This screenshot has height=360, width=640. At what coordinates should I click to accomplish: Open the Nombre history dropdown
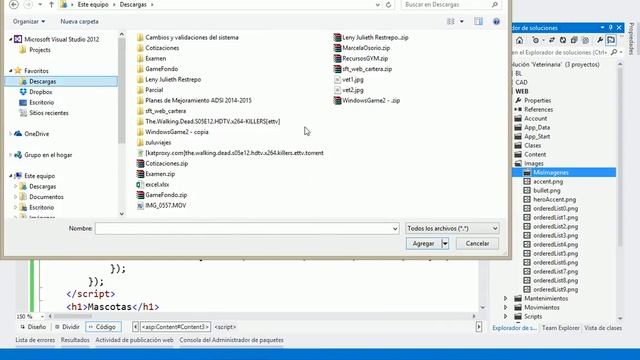(395, 229)
